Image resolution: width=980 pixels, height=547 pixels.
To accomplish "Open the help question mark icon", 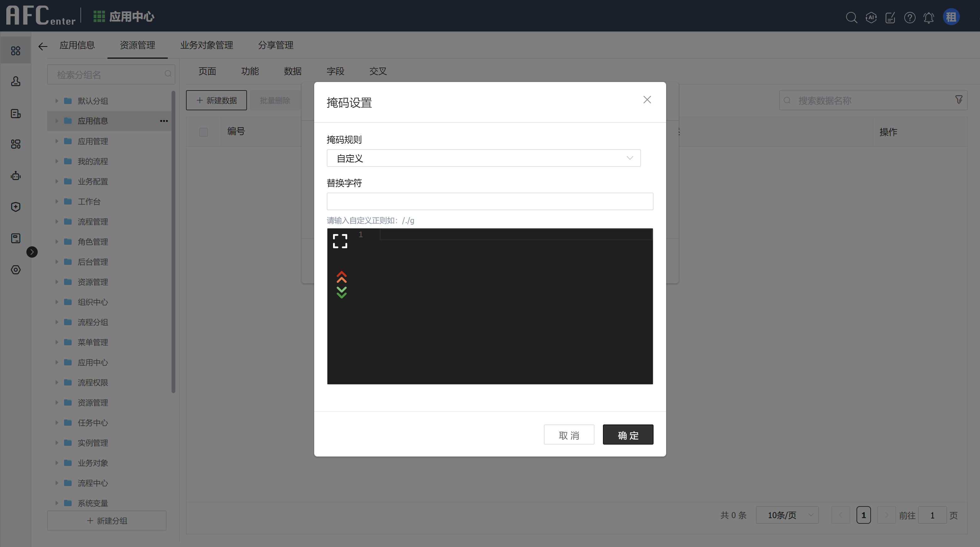I will (x=910, y=18).
